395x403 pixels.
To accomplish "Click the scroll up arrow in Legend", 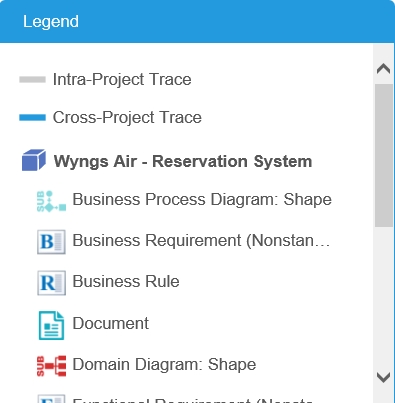I will 383,69.
